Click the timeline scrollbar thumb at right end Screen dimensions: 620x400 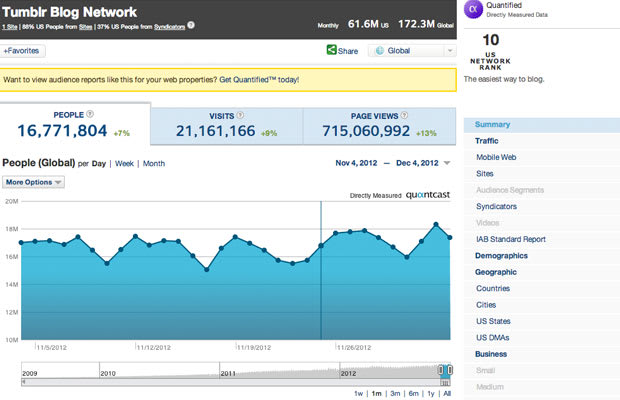click(445, 382)
